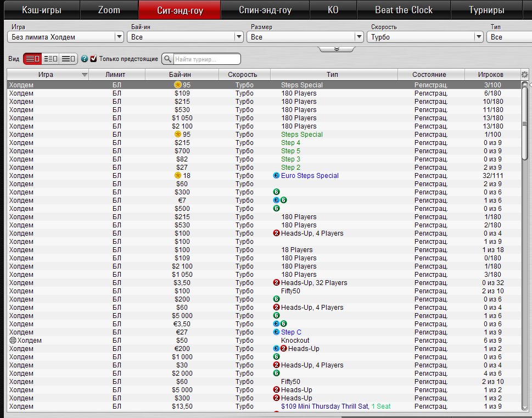Open the Бай-ин filter dropdown
The height and width of the screenshot is (418, 532).
[185, 37]
